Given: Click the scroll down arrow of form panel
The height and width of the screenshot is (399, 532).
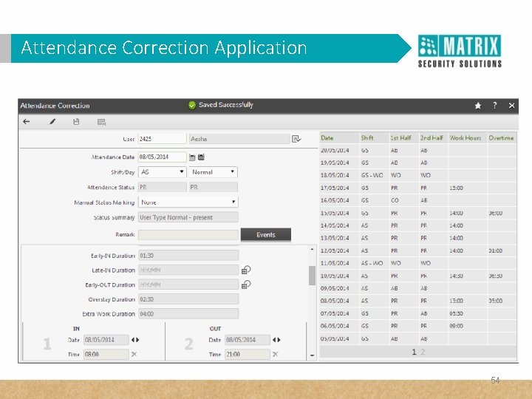Looking at the screenshot, I should [x=312, y=355].
